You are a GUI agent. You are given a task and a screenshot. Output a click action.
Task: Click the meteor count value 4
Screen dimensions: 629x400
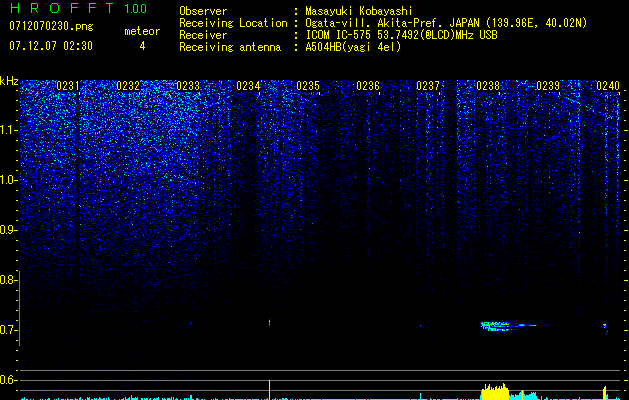[x=142, y=46]
